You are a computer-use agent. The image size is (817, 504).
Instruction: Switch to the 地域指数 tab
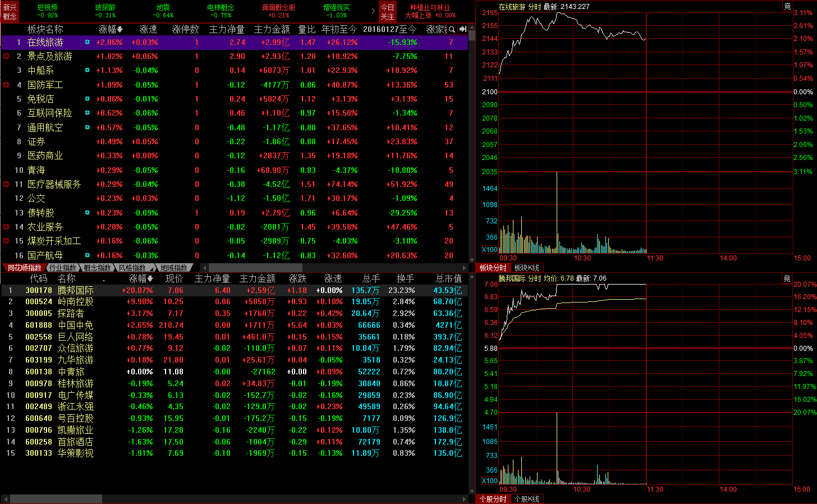(174, 268)
